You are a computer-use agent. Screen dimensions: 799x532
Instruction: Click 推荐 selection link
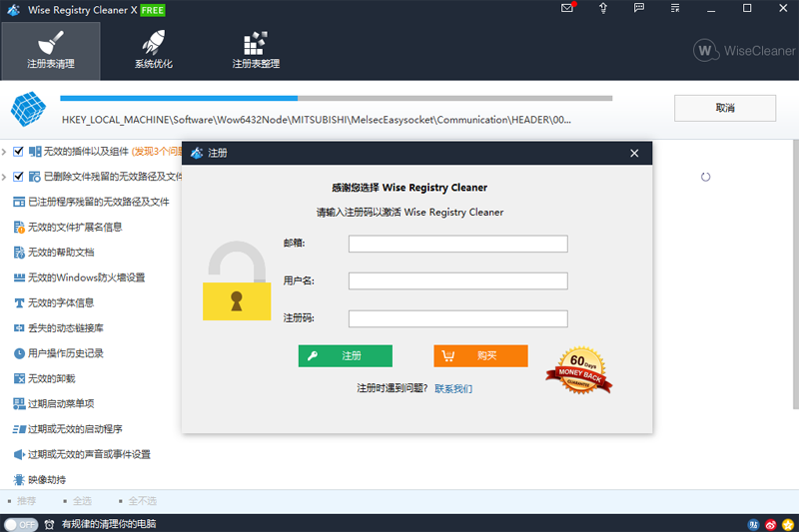(27, 501)
